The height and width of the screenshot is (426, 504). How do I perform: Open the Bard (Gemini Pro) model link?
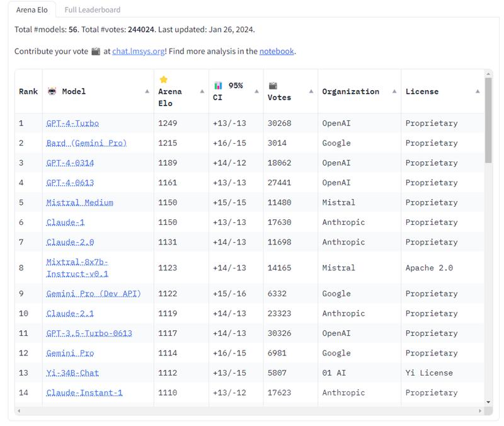[86, 143]
